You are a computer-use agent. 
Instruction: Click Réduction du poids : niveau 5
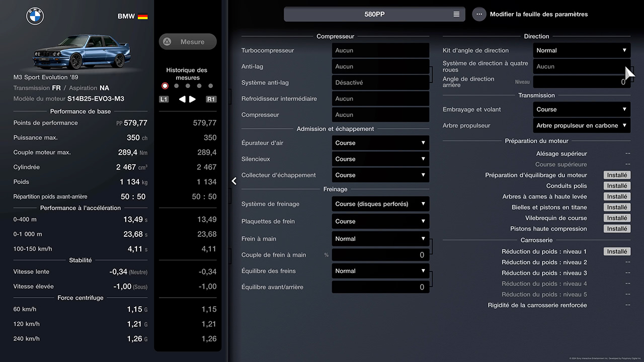[x=544, y=295]
